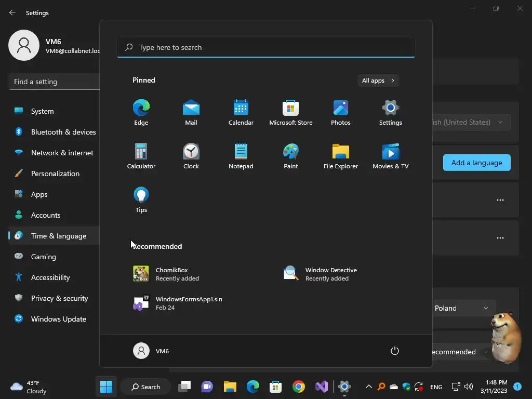Click the Windows Start button on the taskbar
The image size is (532, 399).
(x=106, y=387)
